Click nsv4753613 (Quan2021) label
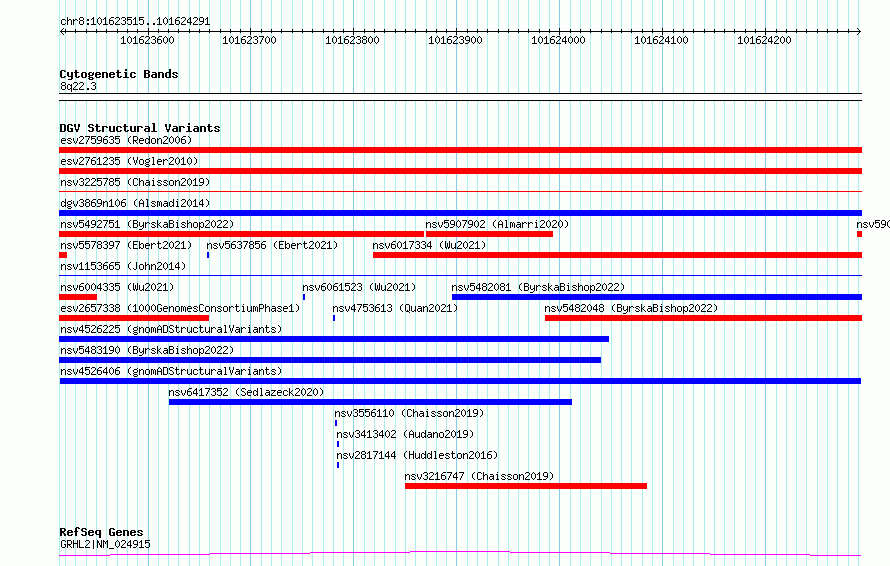The image size is (890, 566). click(x=395, y=308)
